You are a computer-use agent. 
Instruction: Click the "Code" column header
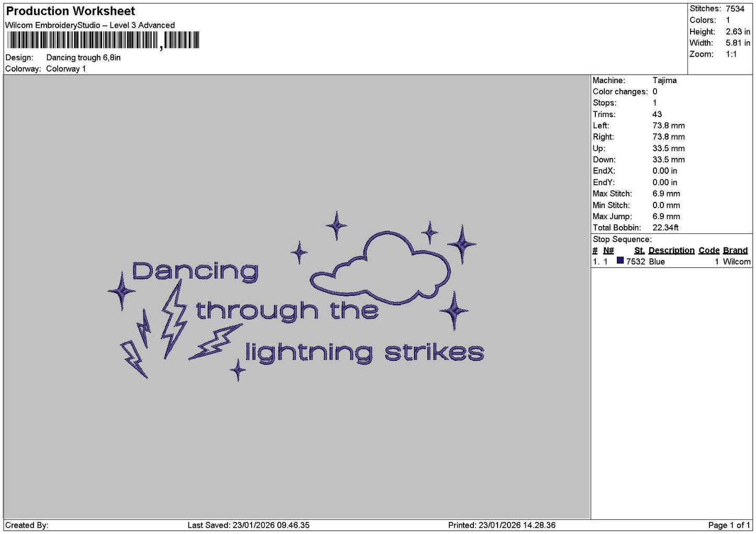(709, 251)
